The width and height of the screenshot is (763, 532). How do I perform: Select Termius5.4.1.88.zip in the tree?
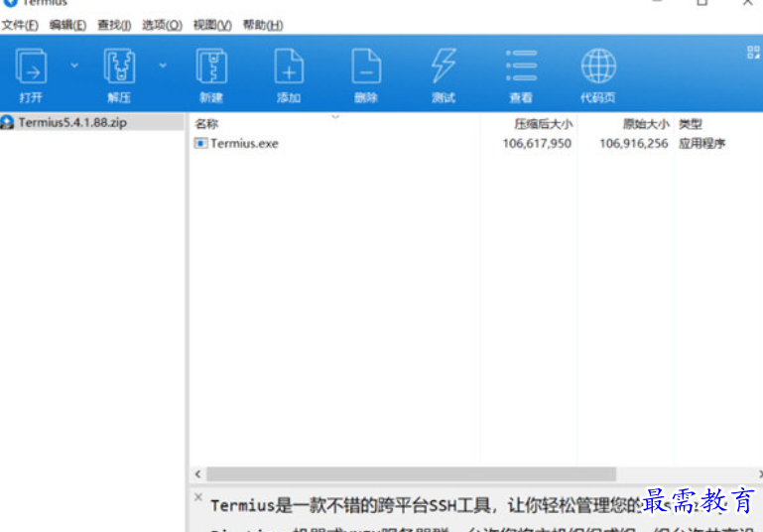pyautogui.click(x=72, y=123)
